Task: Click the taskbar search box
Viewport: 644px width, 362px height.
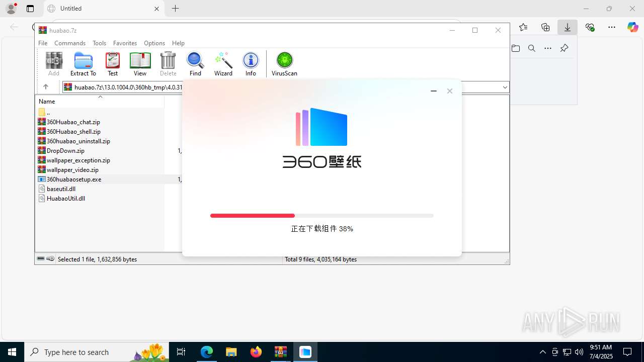Action: (x=97, y=352)
